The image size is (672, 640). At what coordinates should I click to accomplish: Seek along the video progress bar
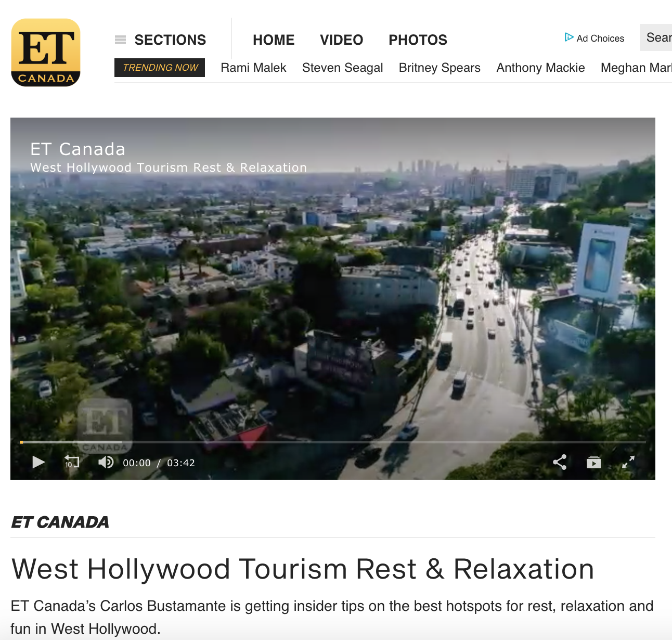(x=333, y=442)
